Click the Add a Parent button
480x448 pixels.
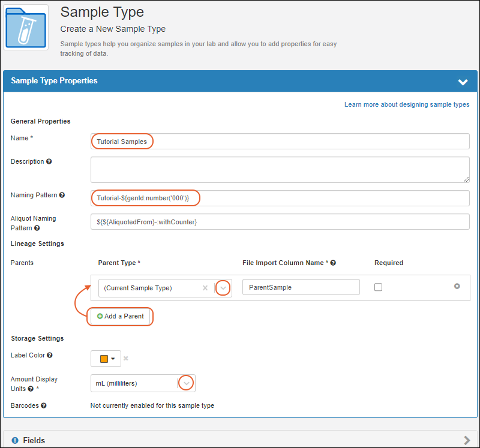click(121, 316)
